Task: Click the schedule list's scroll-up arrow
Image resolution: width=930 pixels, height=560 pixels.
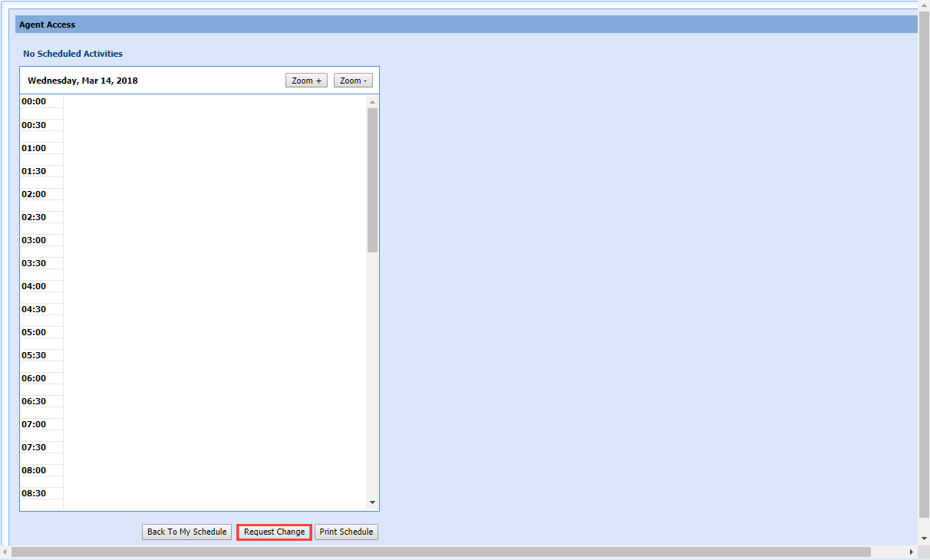Action: [373, 102]
